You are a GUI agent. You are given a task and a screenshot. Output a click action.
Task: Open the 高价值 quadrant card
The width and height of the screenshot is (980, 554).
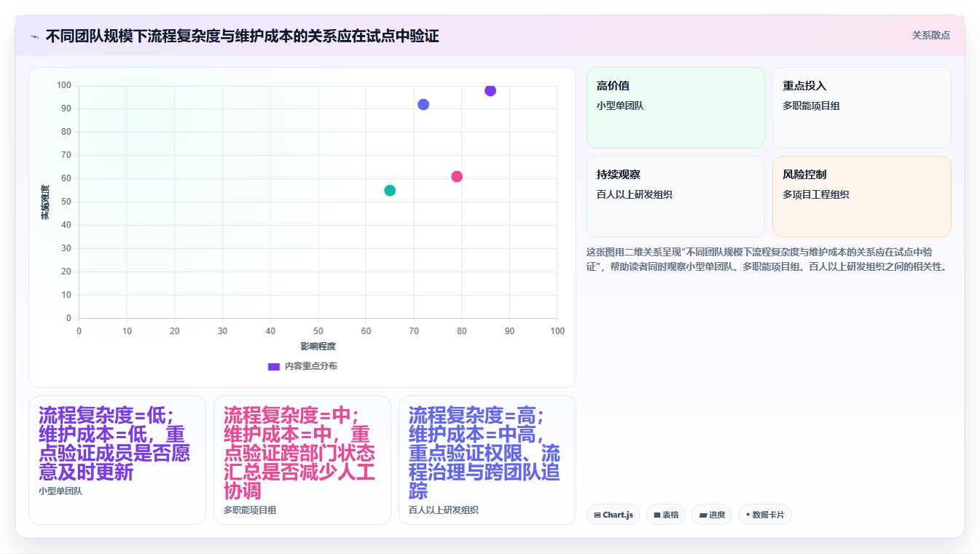click(675, 108)
